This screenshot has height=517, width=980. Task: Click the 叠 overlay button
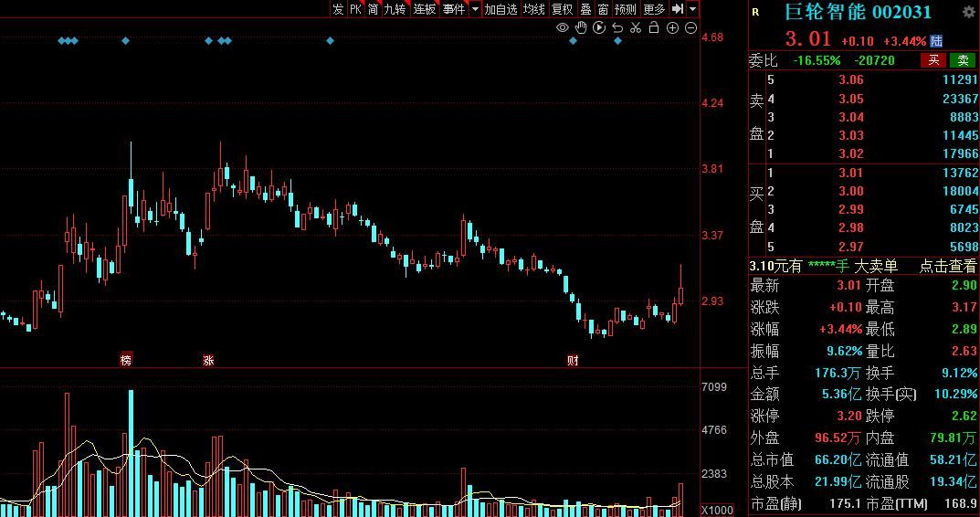click(585, 9)
